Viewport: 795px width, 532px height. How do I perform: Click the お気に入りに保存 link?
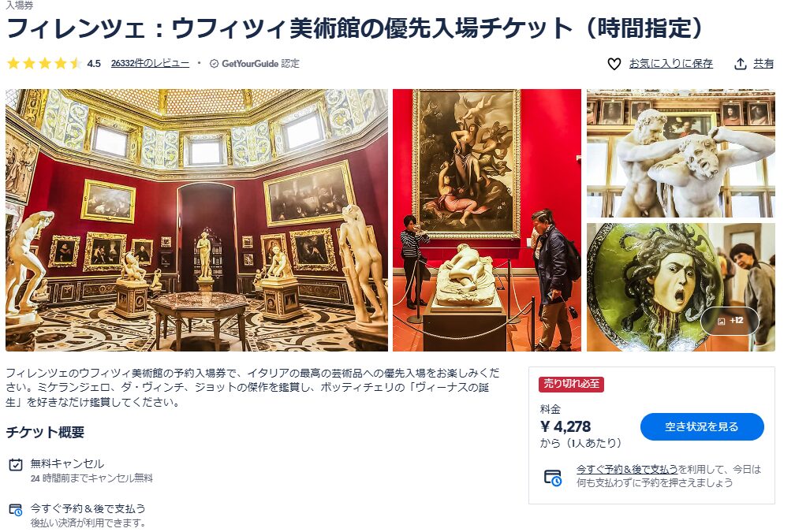point(670,63)
